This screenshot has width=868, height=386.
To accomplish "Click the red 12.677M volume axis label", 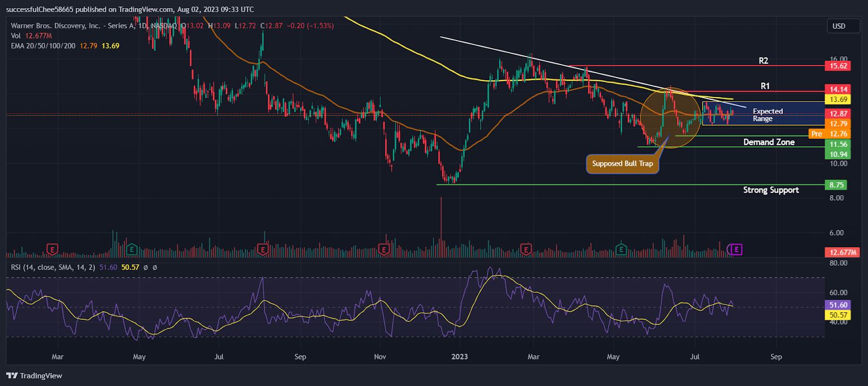I will click(x=842, y=252).
